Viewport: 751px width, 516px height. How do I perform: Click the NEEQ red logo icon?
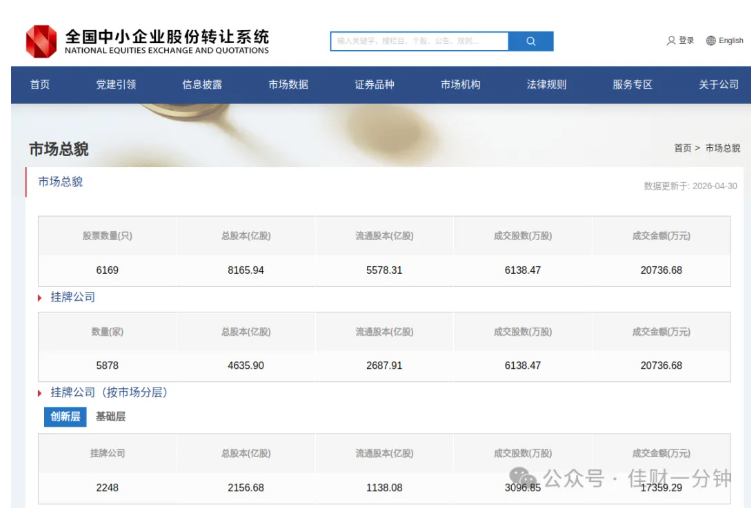pos(41,42)
